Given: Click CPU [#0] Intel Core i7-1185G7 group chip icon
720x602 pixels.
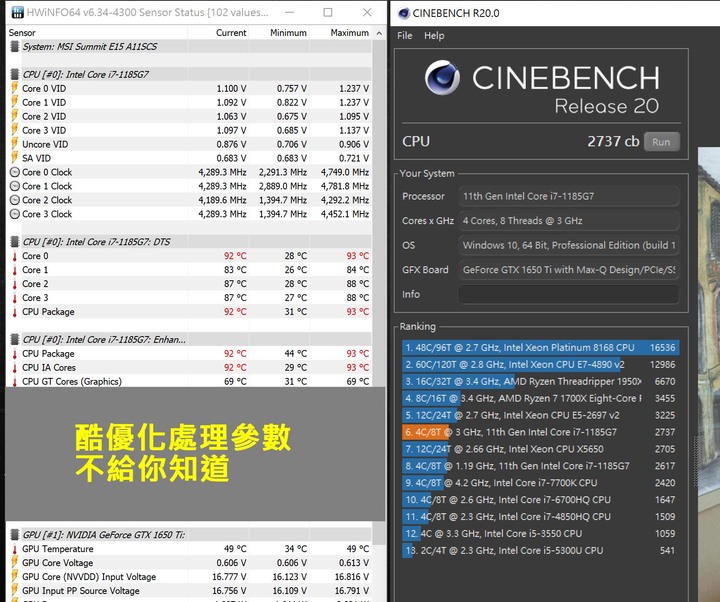Looking at the screenshot, I should [15, 74].
